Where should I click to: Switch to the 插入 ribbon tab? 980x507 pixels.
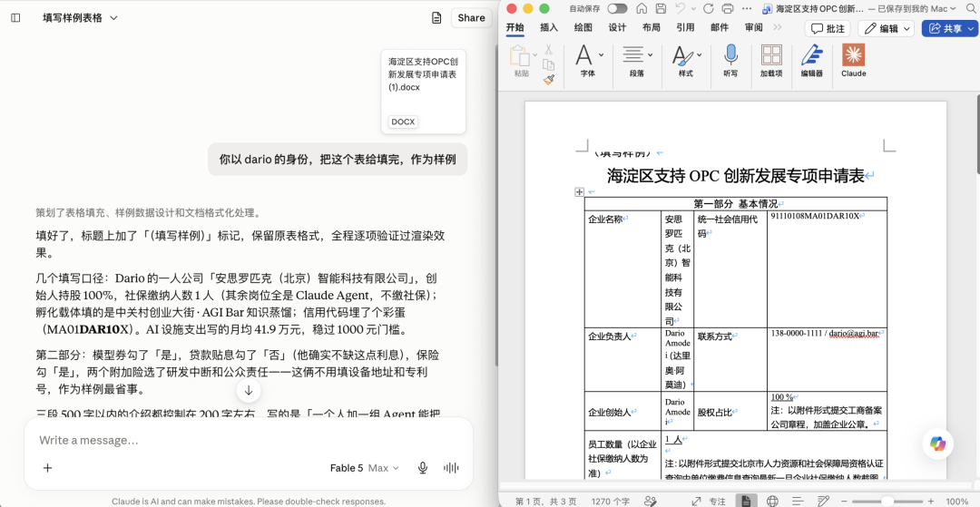tap(549, 27)
